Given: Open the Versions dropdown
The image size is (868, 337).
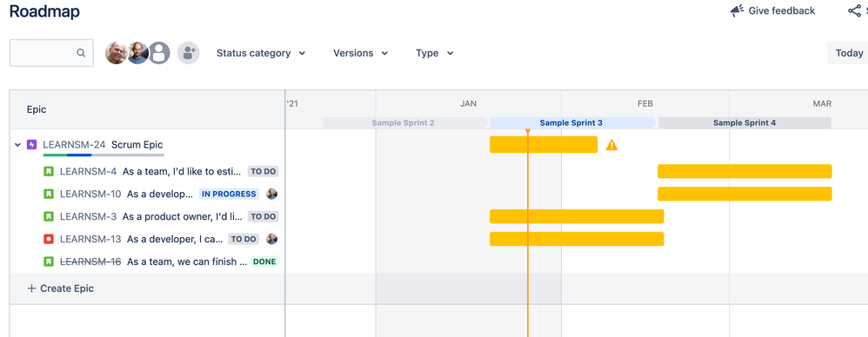Looking at the screenshot, I should tap(360, 53).
